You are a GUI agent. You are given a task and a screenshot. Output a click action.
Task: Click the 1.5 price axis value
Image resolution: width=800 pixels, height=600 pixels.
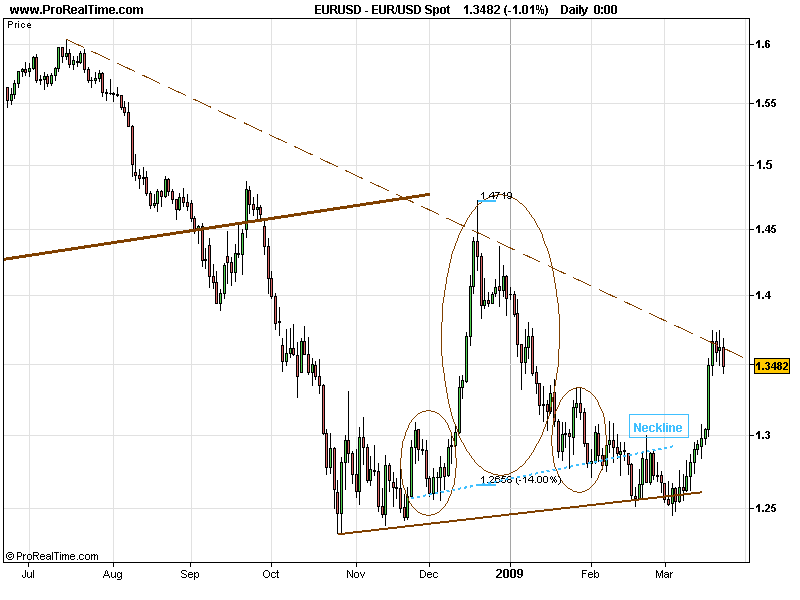[x=764, y=165]
